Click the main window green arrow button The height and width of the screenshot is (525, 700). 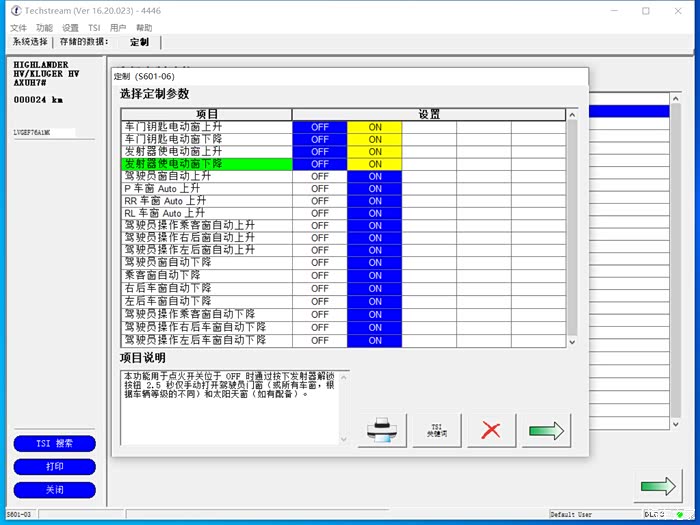[x=659, y=486]
